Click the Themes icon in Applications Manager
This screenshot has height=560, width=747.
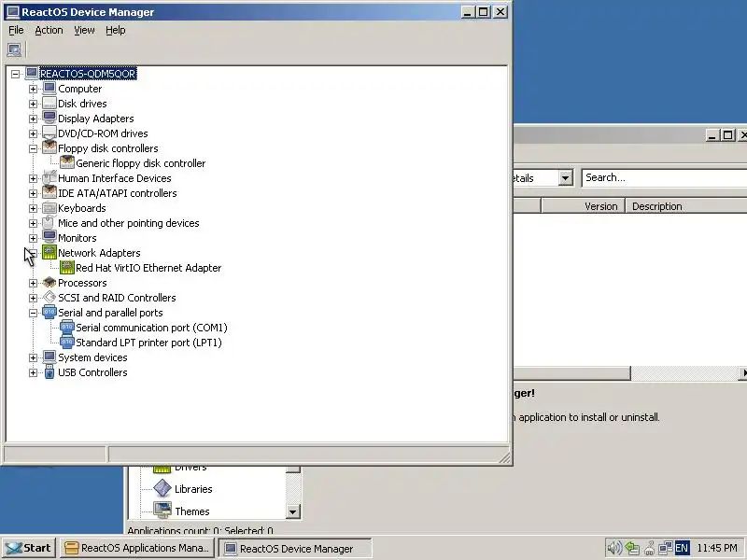pyautogui.click(x=162, y=511)
